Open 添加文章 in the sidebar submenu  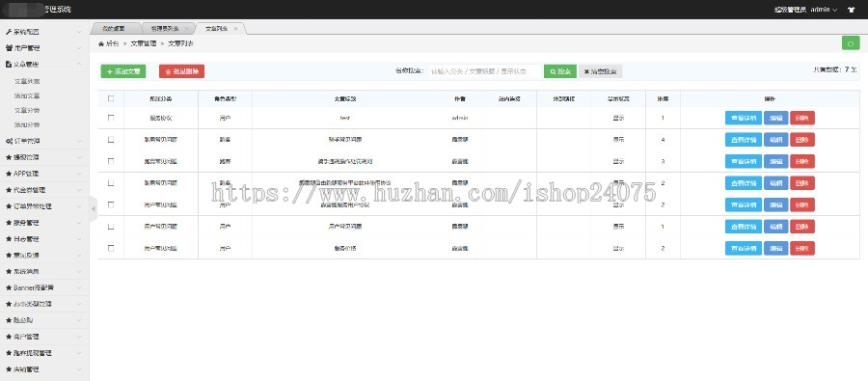point(27,95)
